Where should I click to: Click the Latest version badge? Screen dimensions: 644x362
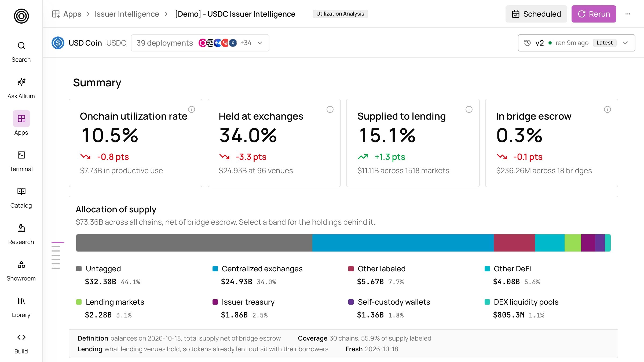(605, 43)
